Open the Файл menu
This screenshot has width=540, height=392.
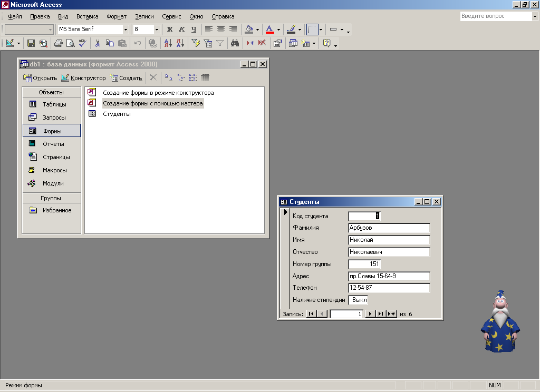15,16
